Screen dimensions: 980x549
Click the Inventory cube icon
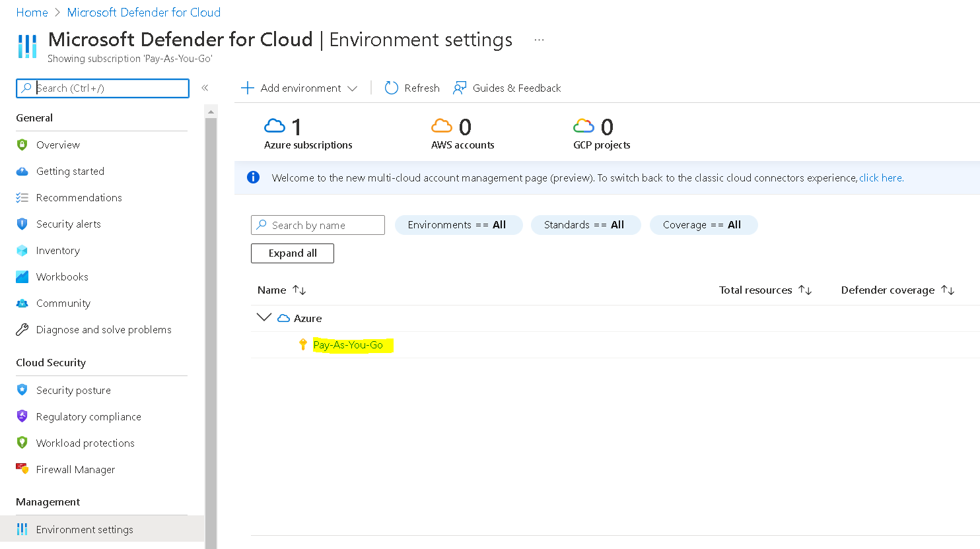click(22, 250)
